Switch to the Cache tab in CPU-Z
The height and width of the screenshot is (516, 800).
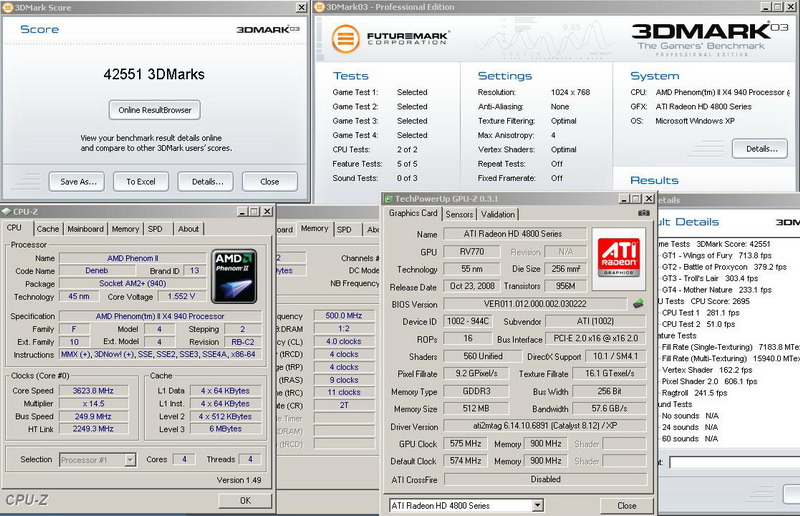(x=48, y=229)
